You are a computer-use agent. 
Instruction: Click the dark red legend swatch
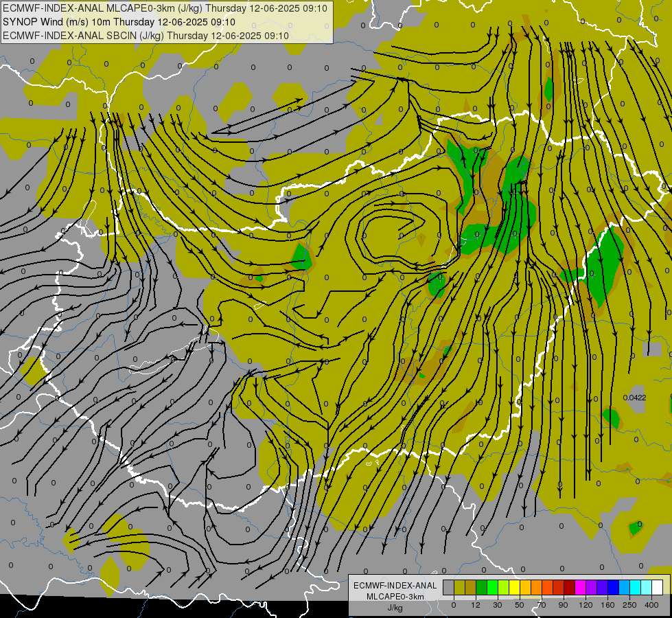click(x=570, y=587)
